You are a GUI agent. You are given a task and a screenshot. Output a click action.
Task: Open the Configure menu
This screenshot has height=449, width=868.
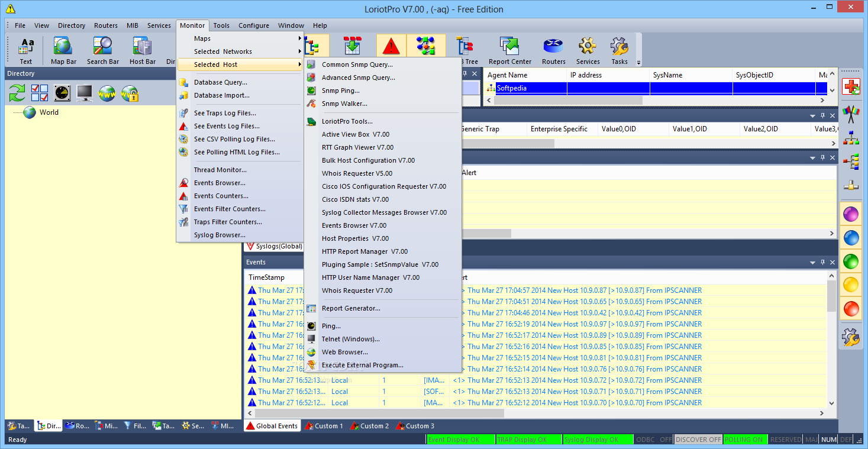[x=254, y=25]
